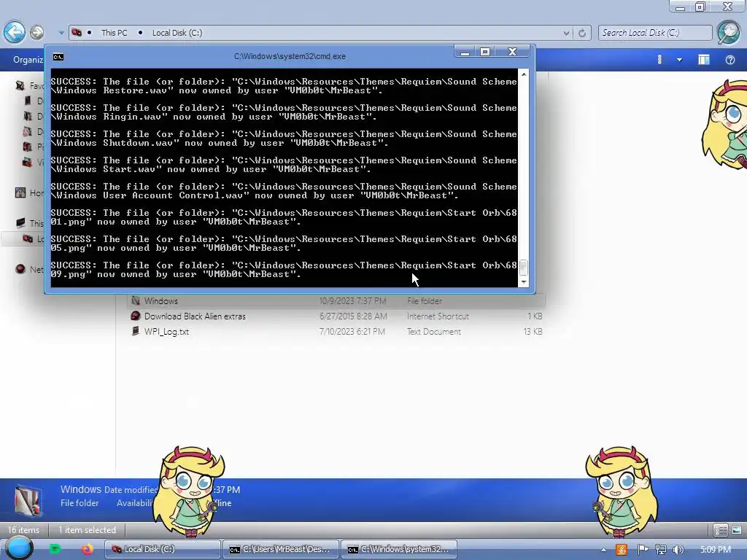Click the large Windows folder thumbnail in details pane
The image size is (747, 560).
pos(27,500)
